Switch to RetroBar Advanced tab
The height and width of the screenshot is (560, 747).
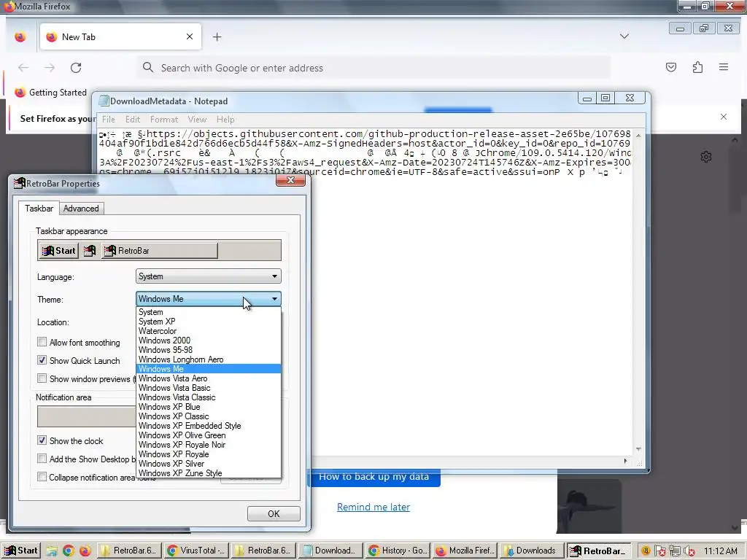pos(81,209)
